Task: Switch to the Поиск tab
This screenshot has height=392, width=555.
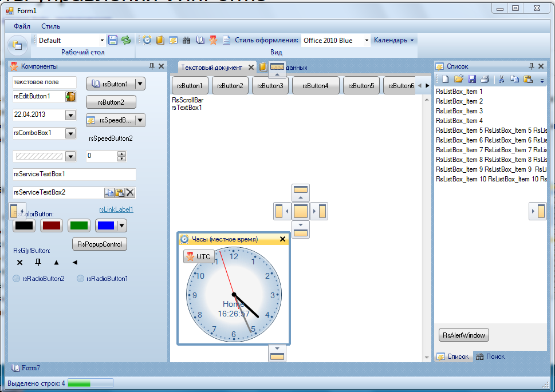Action: (491, 357)
